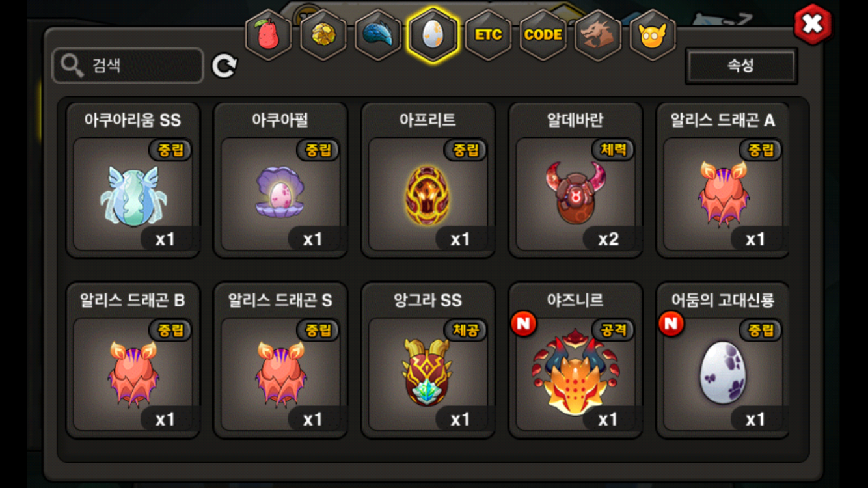Open the yellow horned mask tab
868x488 pixels.
point(653,35)
